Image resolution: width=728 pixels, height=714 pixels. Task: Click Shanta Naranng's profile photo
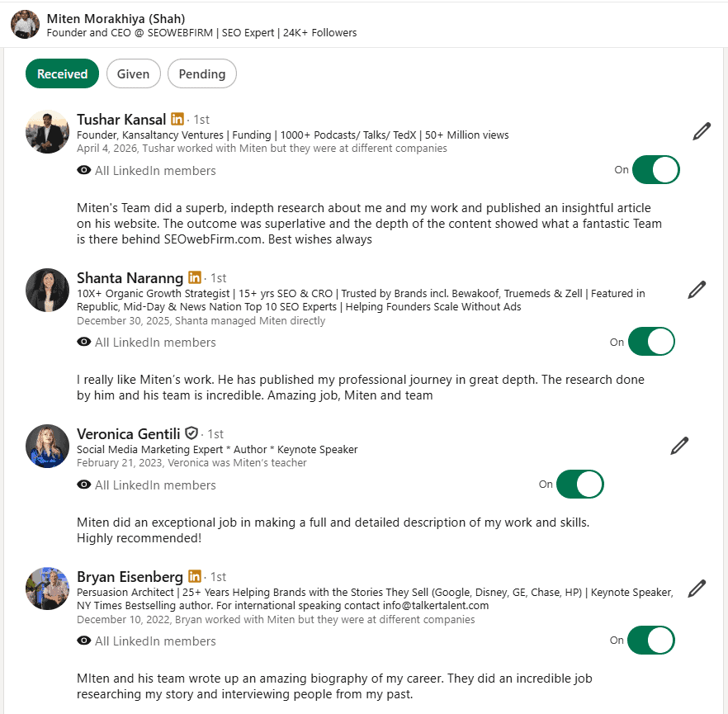point(47,290)
